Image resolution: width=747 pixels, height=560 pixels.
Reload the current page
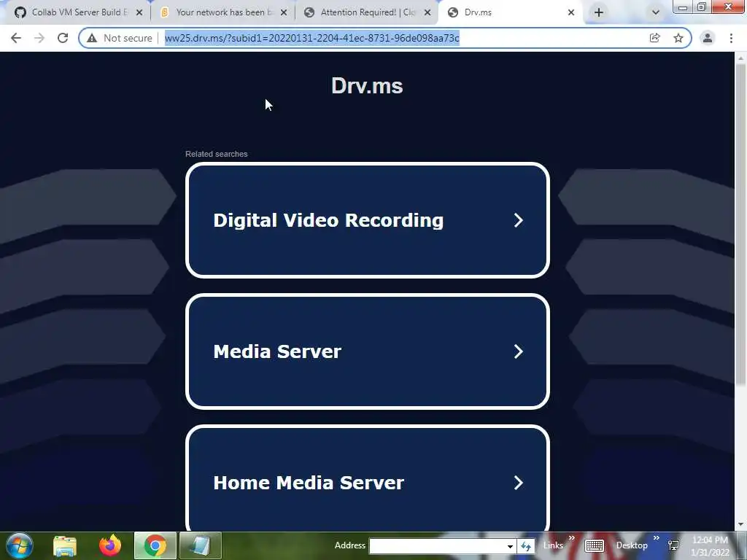click(x=63, y=38)
